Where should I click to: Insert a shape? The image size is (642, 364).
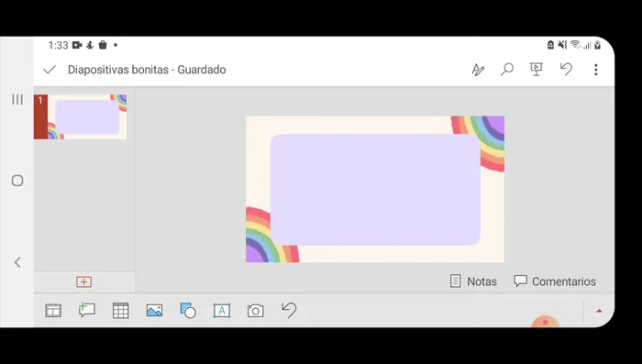188,310
